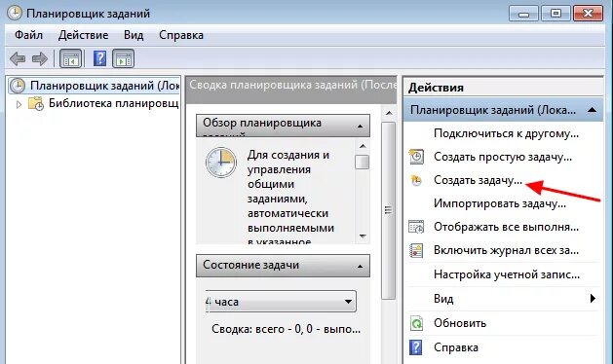Click the Task Scheduler clock icon in title bar

point(15,13)
